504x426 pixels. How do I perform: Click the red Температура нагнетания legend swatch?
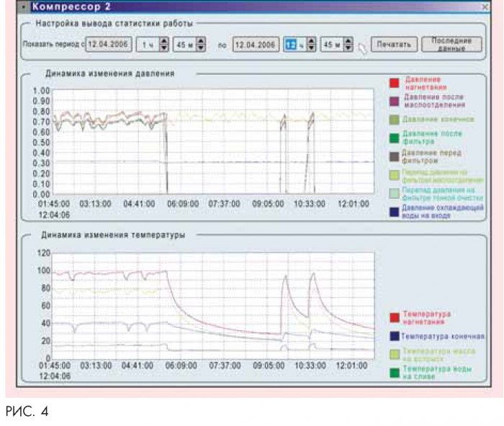(393, 317)
